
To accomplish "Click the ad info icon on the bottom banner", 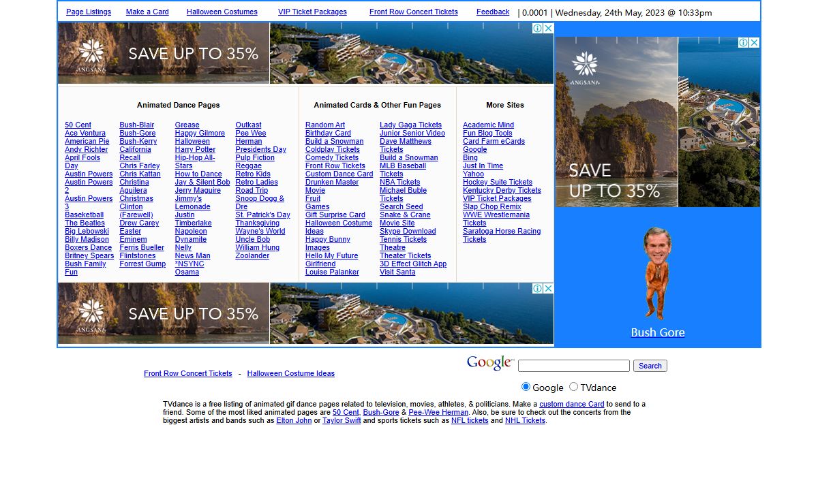I will point(538,289).
